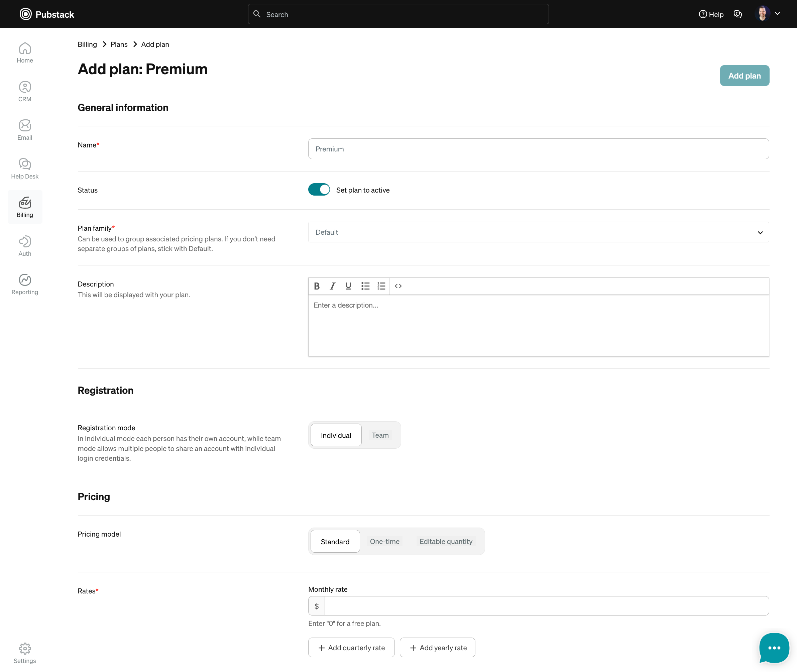Click the underline formatting icon
The width and height of the screenshot is (797, 672).
[x=348, y=286]
